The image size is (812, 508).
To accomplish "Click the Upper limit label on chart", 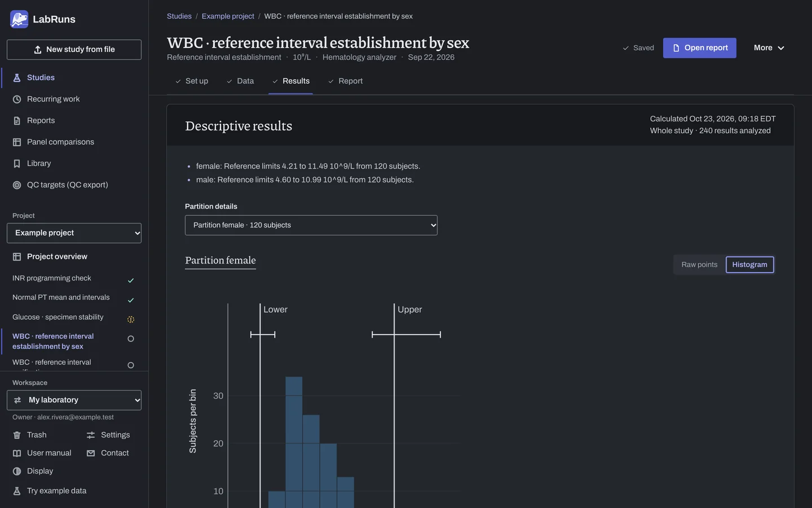I will coord(409,310).
